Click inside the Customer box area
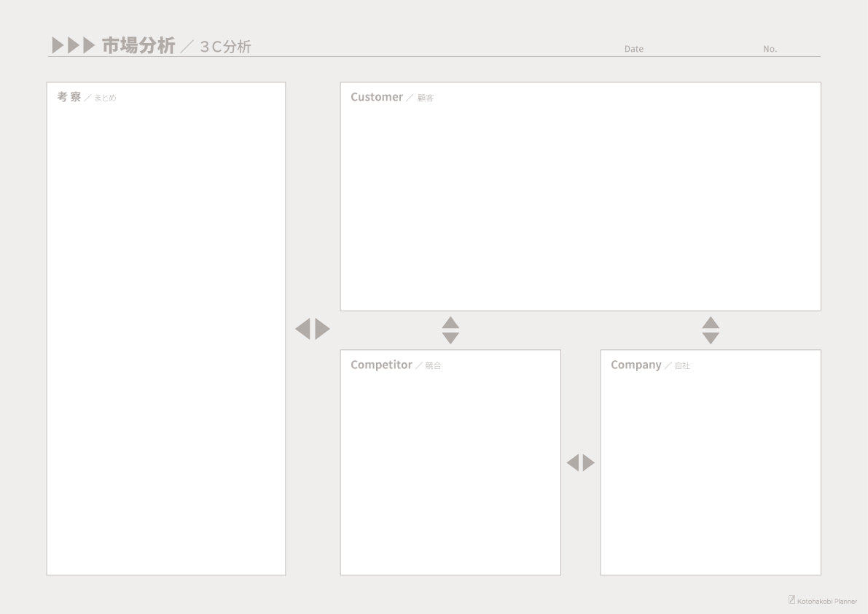The image size is (868, 614). [x=581, y=205]
